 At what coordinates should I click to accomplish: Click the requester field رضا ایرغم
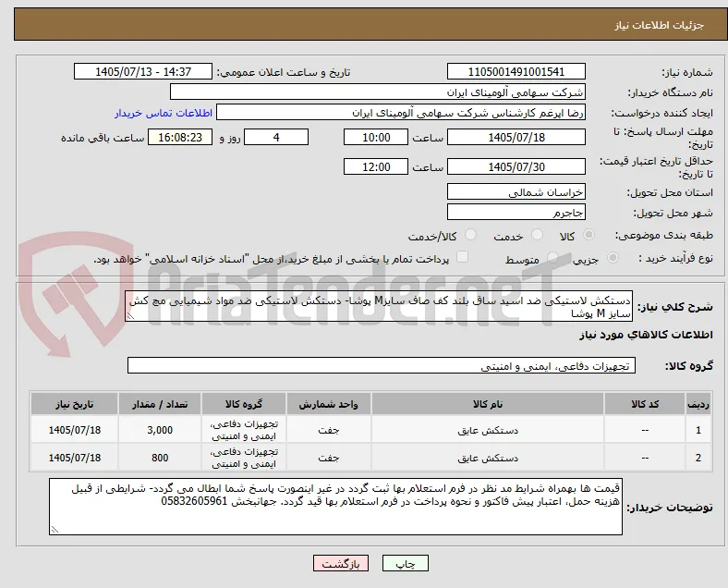(x=401, y=113)
